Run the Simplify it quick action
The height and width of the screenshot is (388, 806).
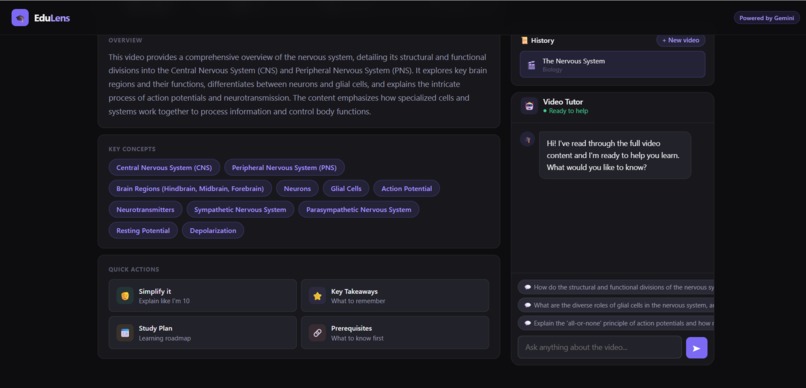(203, 295)
